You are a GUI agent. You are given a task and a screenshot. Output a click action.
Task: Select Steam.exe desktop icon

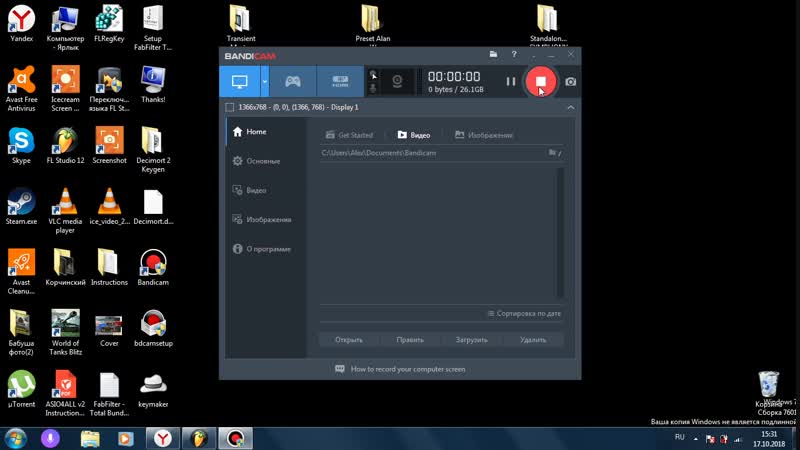tap(21, 206)
